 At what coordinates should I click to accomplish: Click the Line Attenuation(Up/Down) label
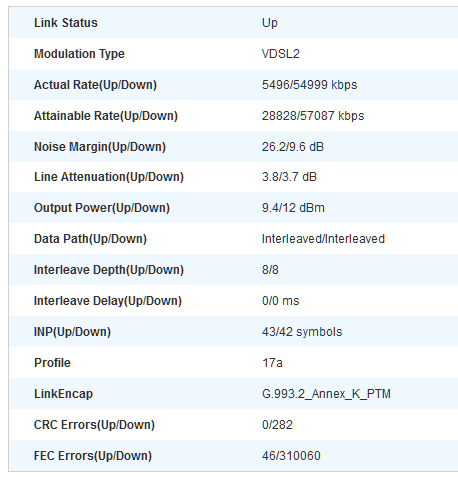(109, 177)
